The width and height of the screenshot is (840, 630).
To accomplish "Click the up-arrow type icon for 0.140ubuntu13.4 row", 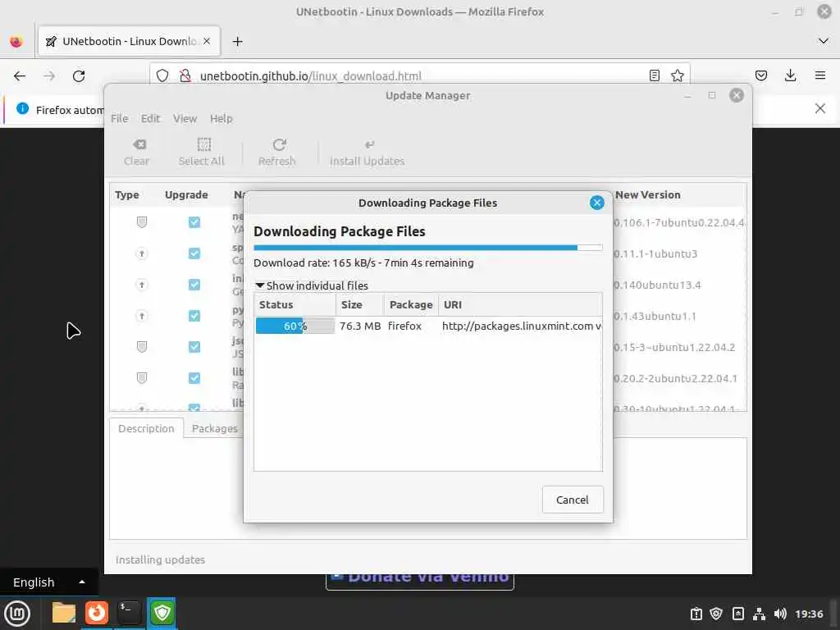I will coord(141,285).
